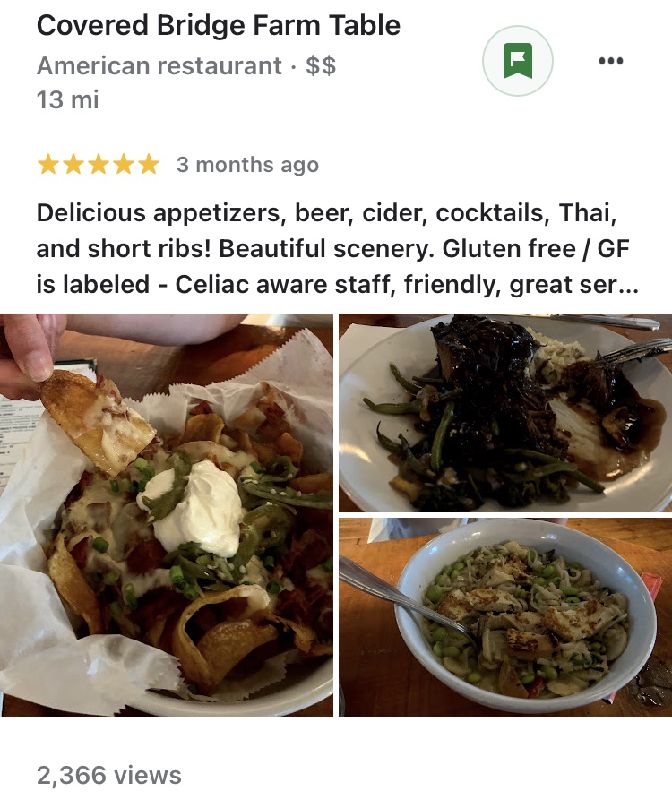Click the 3 months ago timestamp

coord(247,165)
